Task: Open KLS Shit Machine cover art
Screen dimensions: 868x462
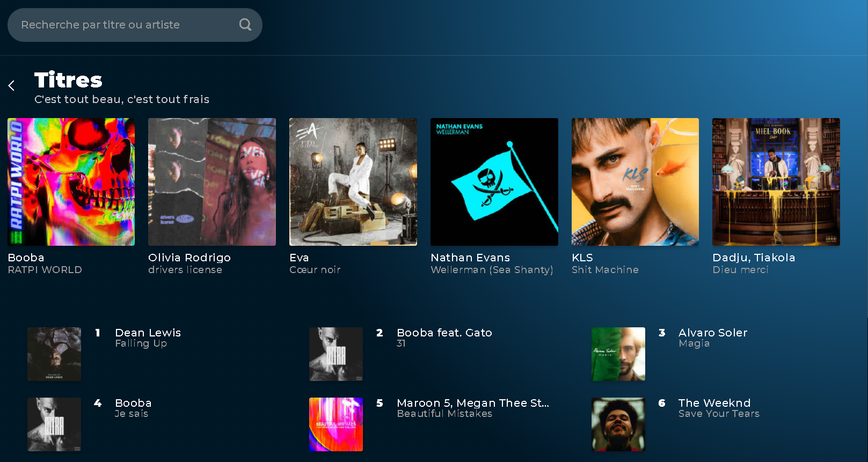Action: [x=635, y=182]
